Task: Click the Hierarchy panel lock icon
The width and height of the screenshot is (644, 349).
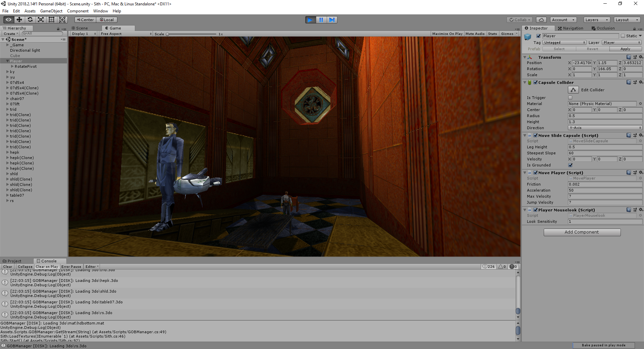Action: (x=58, y=29)
